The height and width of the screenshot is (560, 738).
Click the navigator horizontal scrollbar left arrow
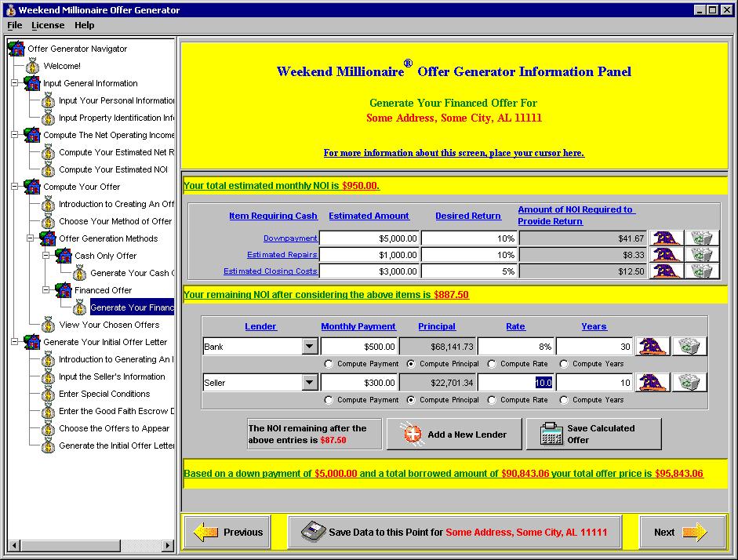coord(14,545)
